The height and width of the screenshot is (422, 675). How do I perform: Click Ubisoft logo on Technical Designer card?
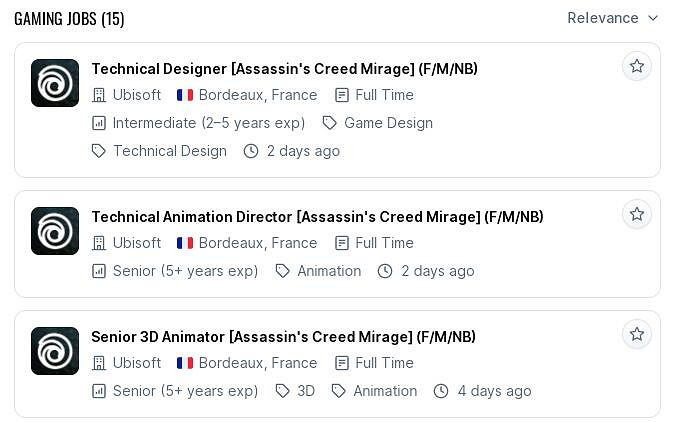[x=55, y=83]
